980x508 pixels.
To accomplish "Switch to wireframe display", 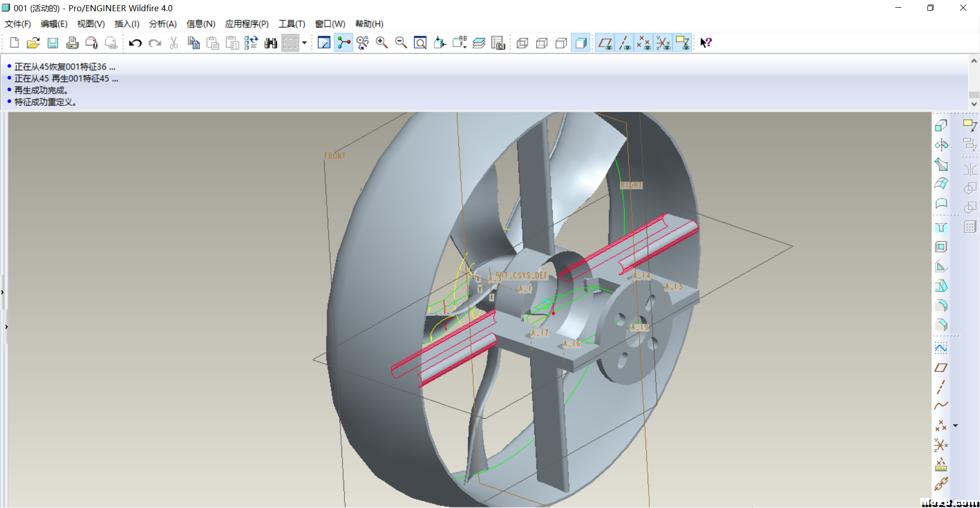I will pyautogui.click(x=523, y=43).
